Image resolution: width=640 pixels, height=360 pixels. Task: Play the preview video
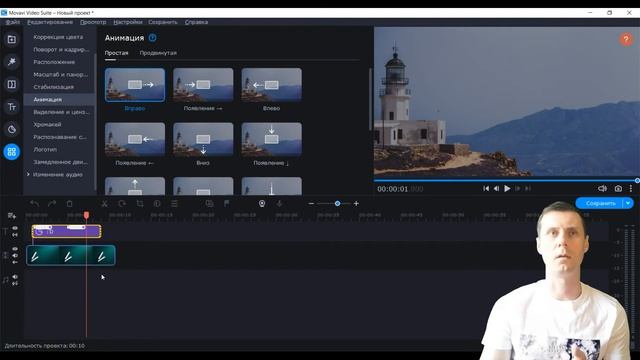(x=507, y=189)
